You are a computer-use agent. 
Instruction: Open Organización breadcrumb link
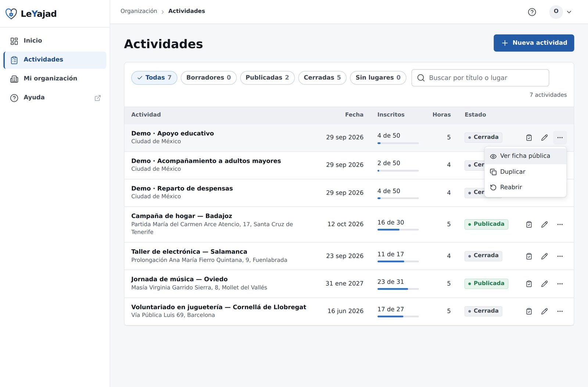pyautogui.click(x=139, y=11)
